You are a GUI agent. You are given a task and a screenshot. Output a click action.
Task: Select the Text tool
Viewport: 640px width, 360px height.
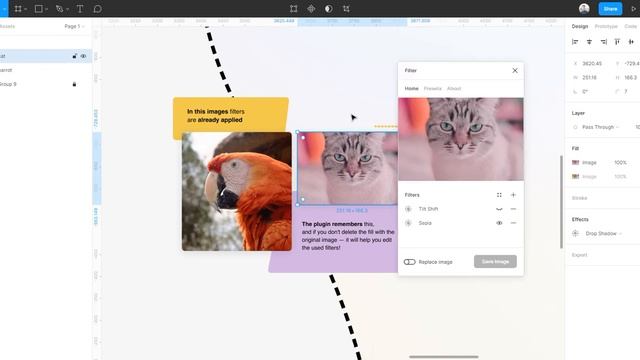tap(80, 9)
